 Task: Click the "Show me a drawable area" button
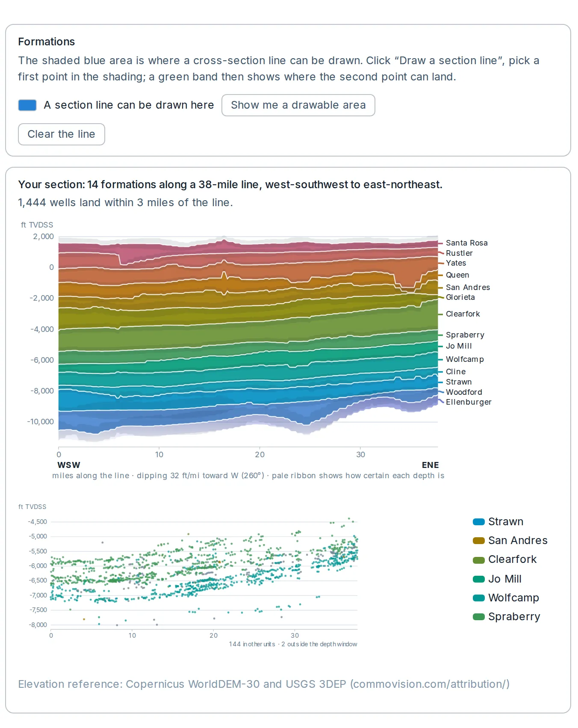(x=298, y=105)
